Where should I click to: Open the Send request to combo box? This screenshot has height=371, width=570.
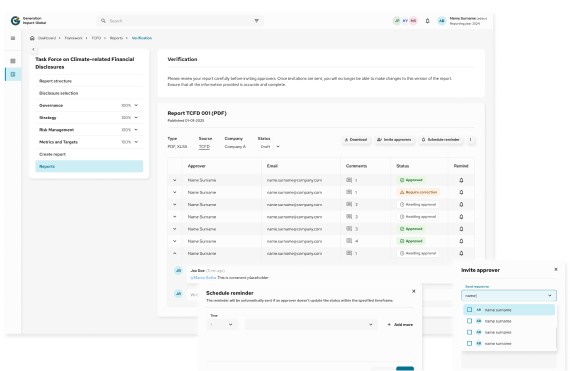(x=509, y=295)
